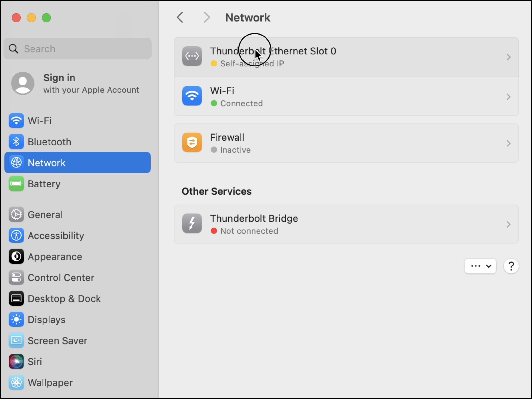Select General in the sidebar
Viewport: 532px width, 399px height.
coord(45,214)
